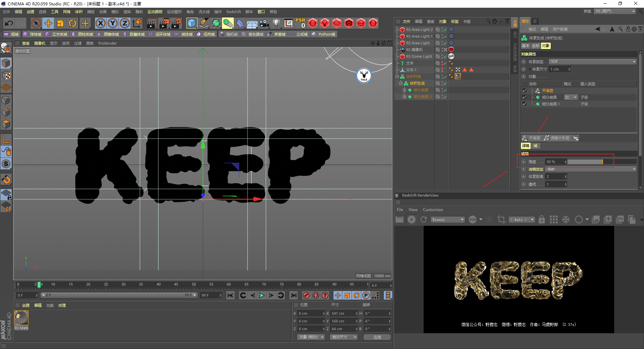644x349 pixels.
Task: Uncheck the 细分曲面 list checkbox
Action: (x=524, y=97)
